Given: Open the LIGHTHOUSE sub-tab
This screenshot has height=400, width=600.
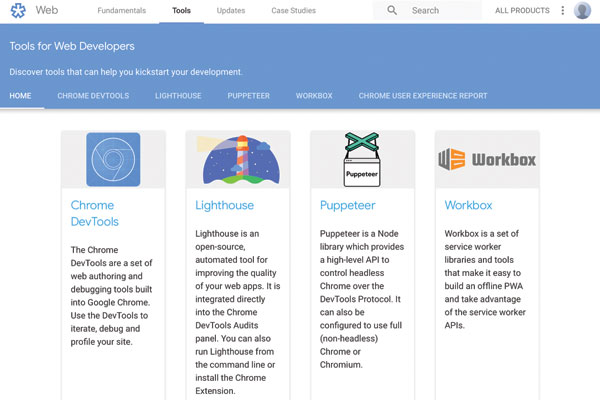Looking at the screenshot, I should (x=178, y=96).
